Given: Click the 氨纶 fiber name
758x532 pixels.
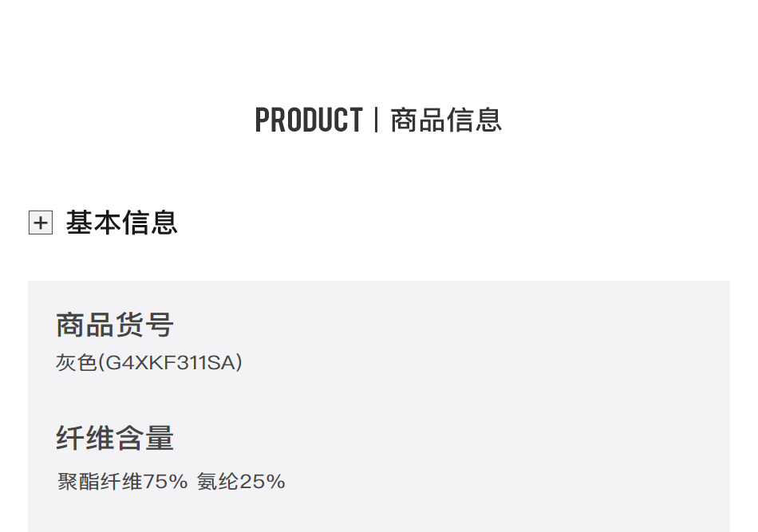Looking at the screenshot, I should (218, 482).
